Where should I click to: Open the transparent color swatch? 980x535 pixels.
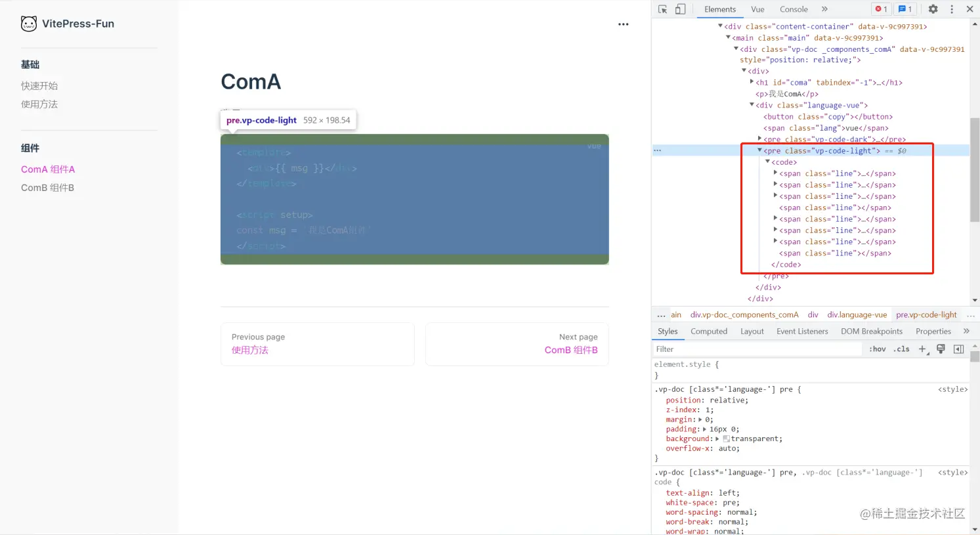(x=726, y=439)
